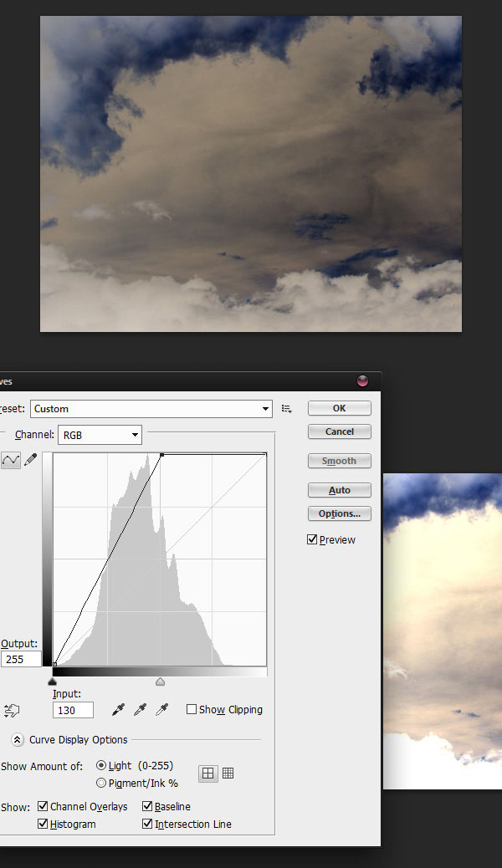Image resolution: width=502 pixels, height=868 pixels.
Task: Toggle the Intersection Line checkbox
Action: (146, 824)
